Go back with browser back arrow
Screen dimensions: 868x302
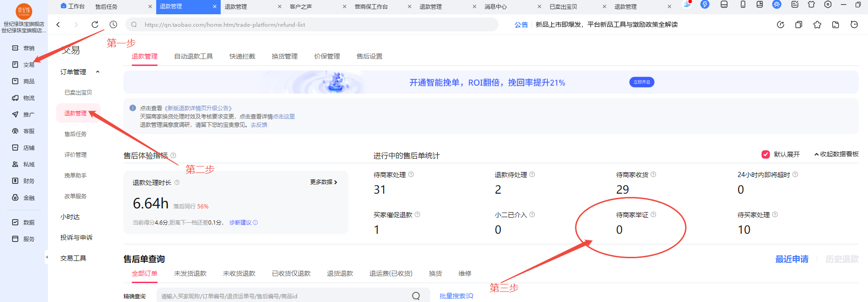(x=58, y=24)
